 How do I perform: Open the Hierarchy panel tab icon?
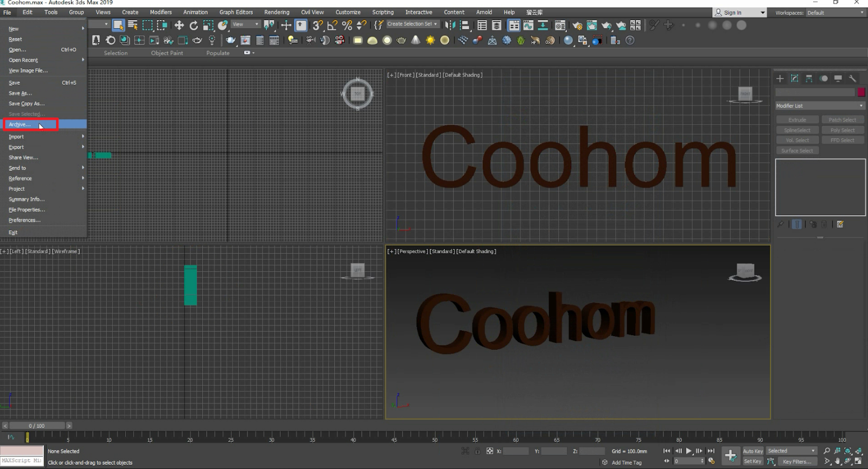click(809, 79)
